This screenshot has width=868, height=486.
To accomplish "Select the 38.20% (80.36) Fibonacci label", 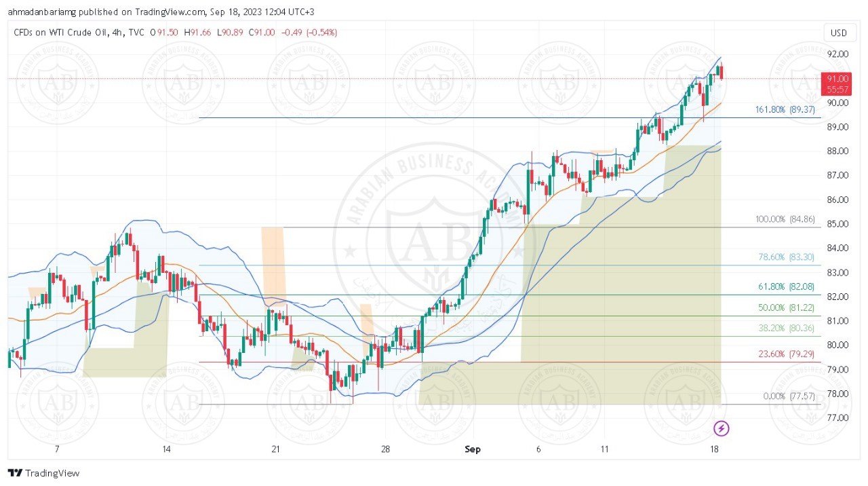I will pos(787,327).
